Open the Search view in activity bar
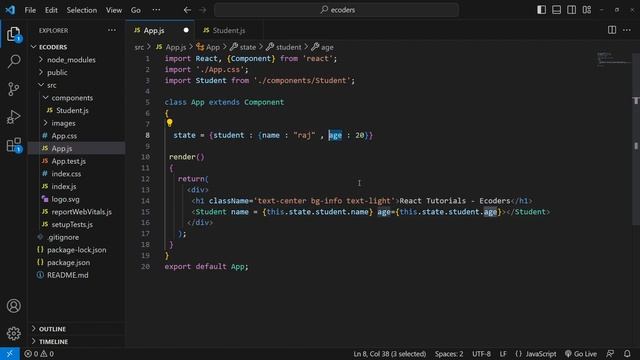Viewport: 640px width, 360px height. click(13, 61)
